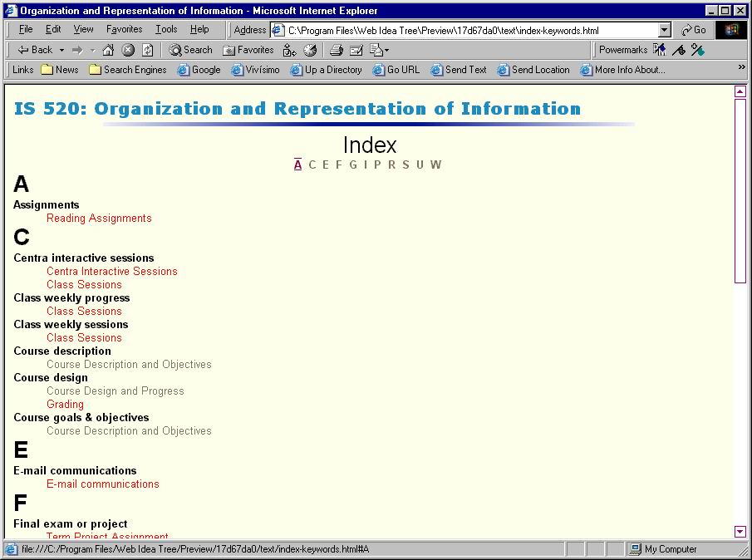Open the Search toolbar button
752x560 pixels.
click(x=190, y=50)
